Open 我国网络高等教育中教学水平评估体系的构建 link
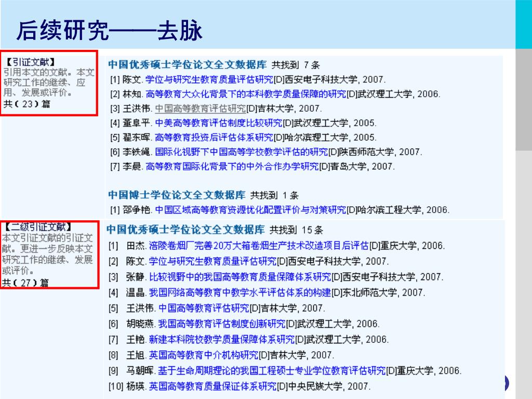 240,292
